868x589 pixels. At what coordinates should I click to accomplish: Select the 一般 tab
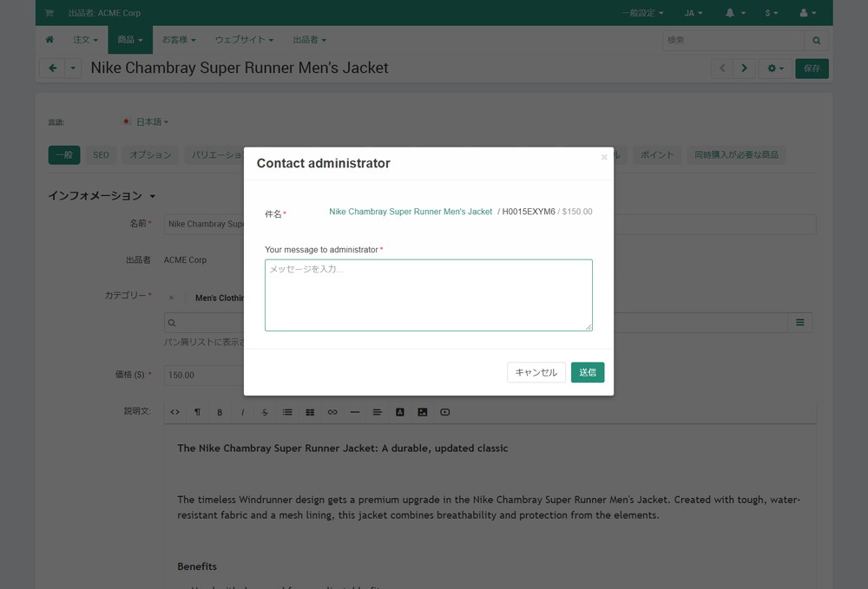(64, 155)
